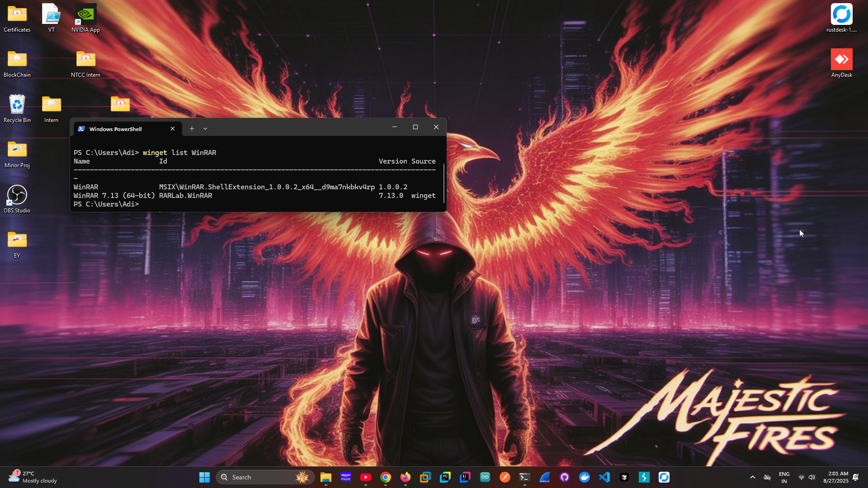The image size is (868, 488).
Task: Click the 7.13.0 version value
Action: [391, 196]
